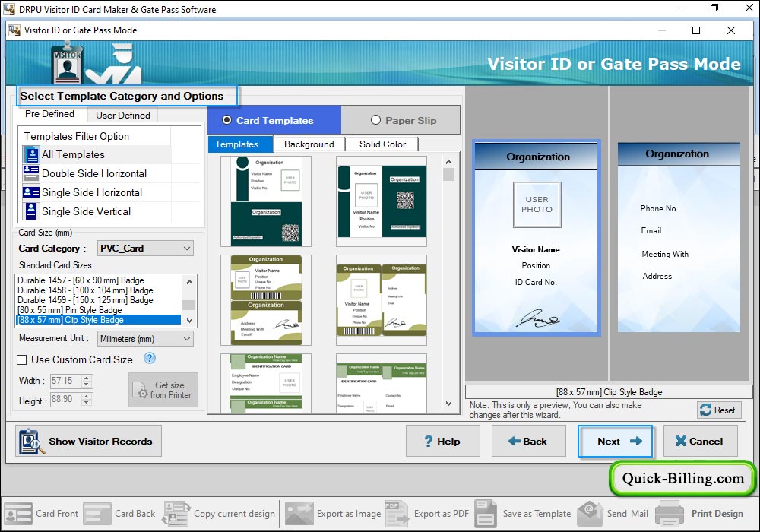Open the Card Category dropdown
This screenshot has width=760, height=532.
[145, 248]
